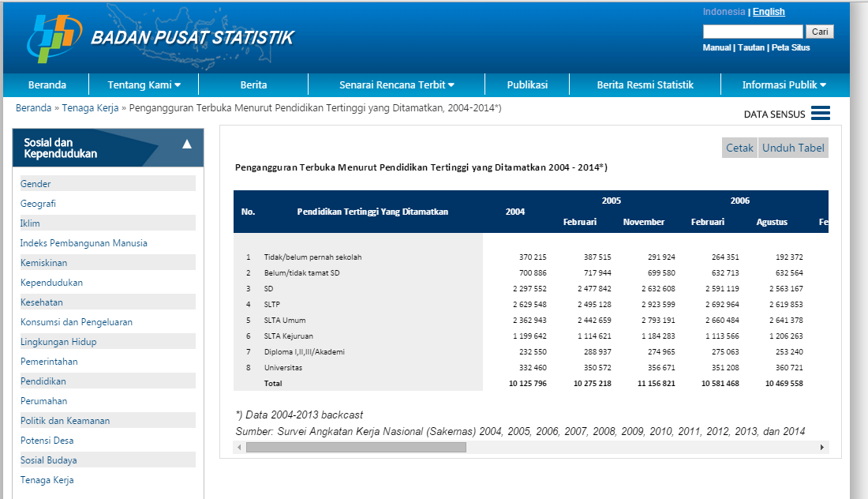Select the Universitas row label

(x=282, y=368)
